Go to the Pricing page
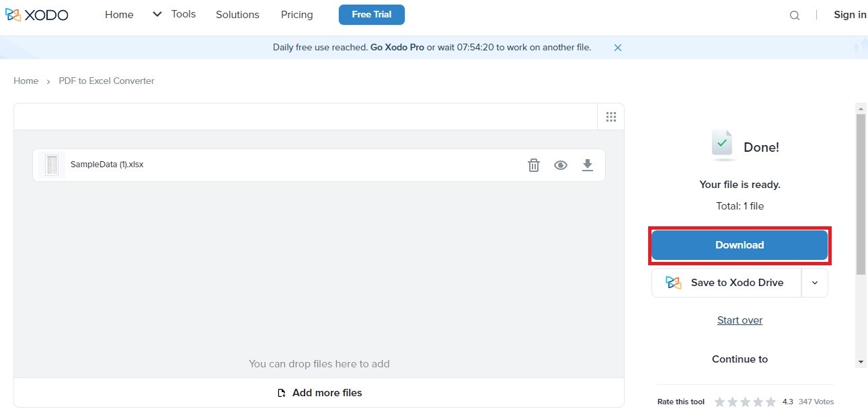Viewport: 868px width, 411px height. tap(297, 15)
